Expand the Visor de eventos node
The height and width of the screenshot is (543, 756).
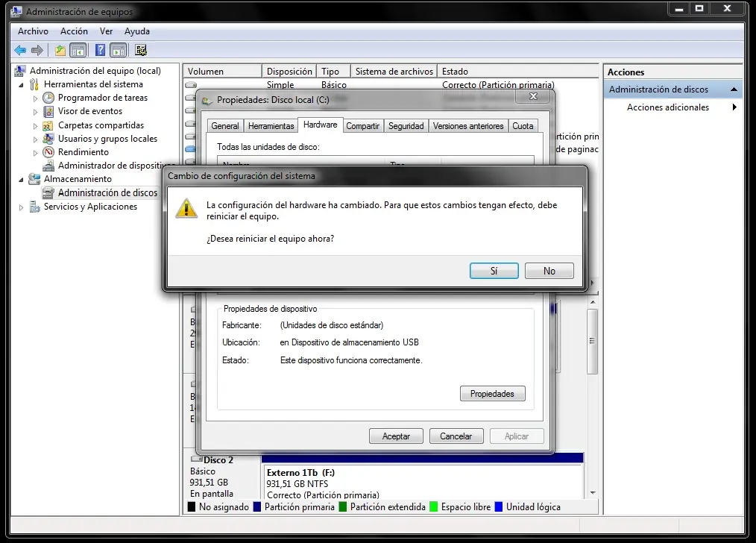click(x=35, y=112)
